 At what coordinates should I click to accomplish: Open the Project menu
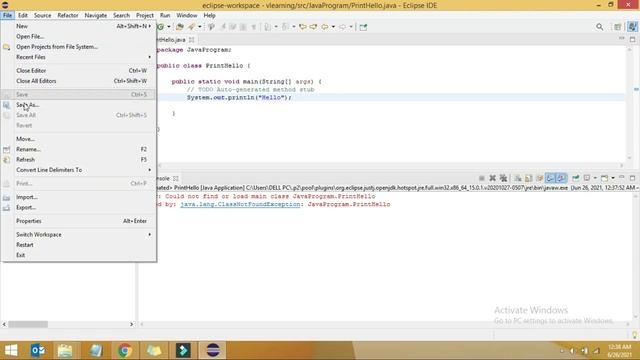[x=144, y=16]
